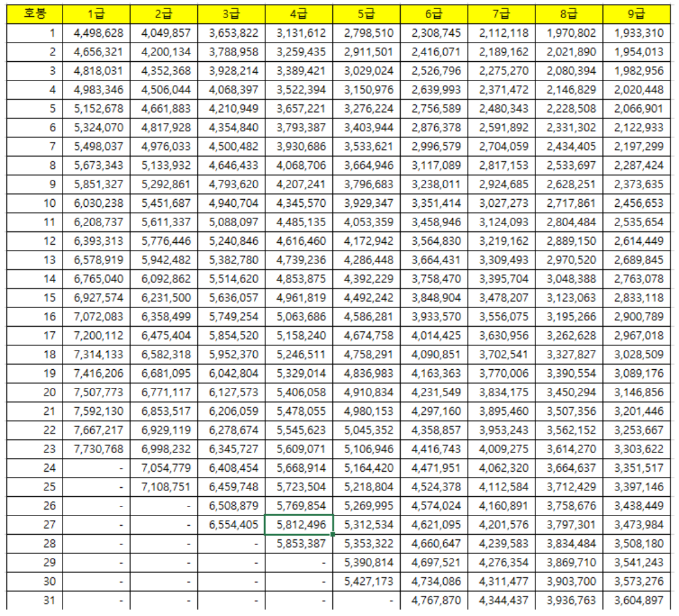Image resolution: width=679 pixels, height=616 pixels.
Task: Select the 호봉 row number 10
Action: (35, 203)
